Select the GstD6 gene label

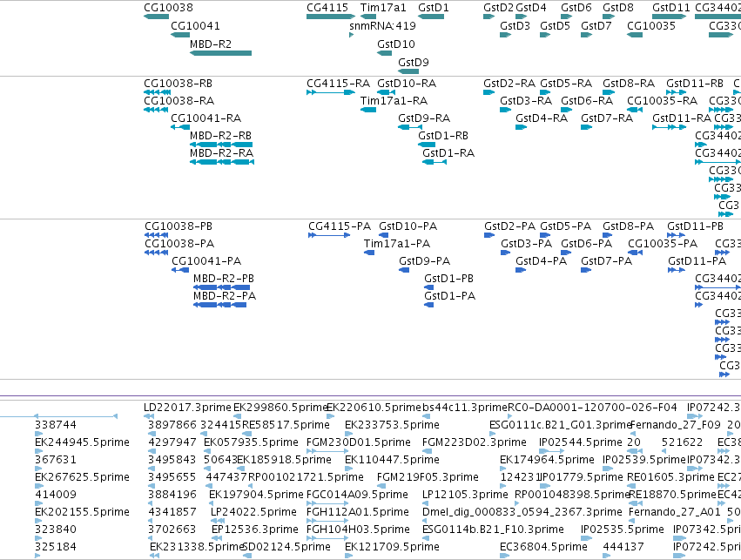click(576, 8)
